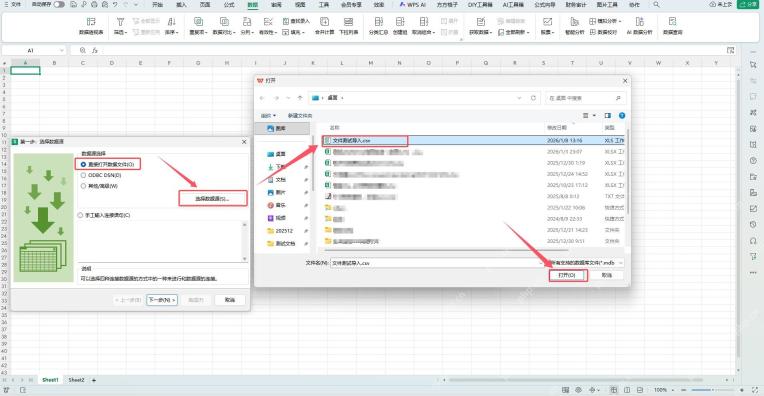
Task: Click 新建文件夹 new folder button
Action: click(300, 115)
